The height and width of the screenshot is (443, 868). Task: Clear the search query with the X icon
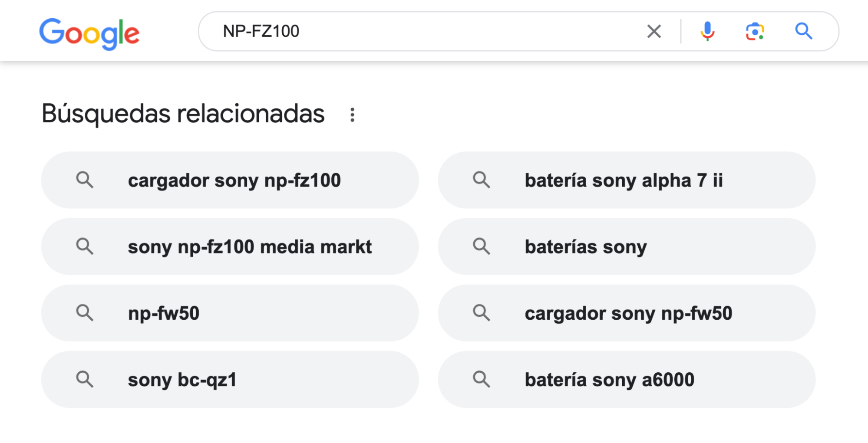653,31
